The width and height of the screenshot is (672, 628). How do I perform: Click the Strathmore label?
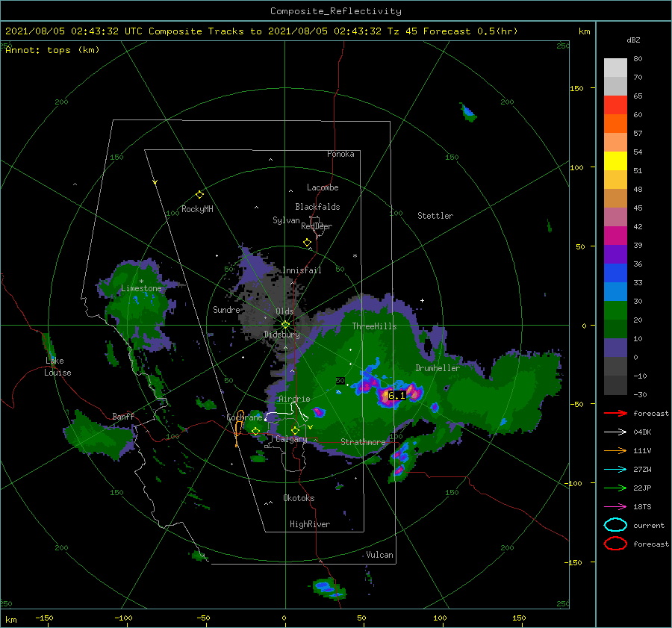click(363, 442)
